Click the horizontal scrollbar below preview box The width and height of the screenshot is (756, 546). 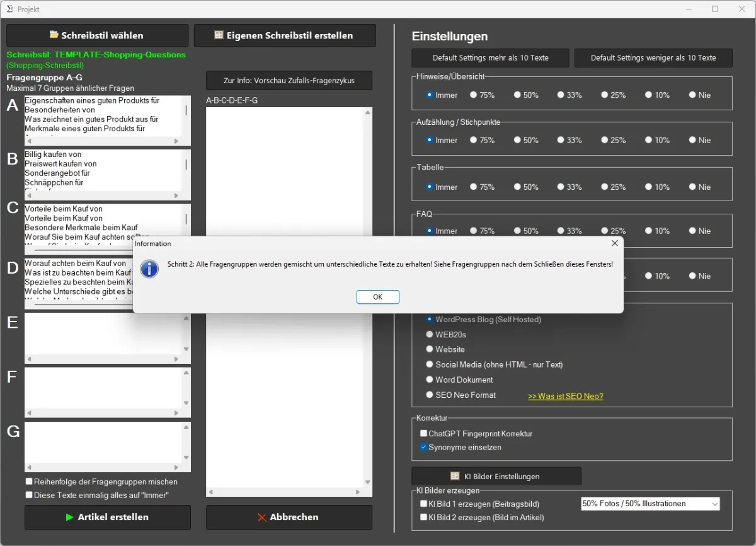[x=285, y=492]
